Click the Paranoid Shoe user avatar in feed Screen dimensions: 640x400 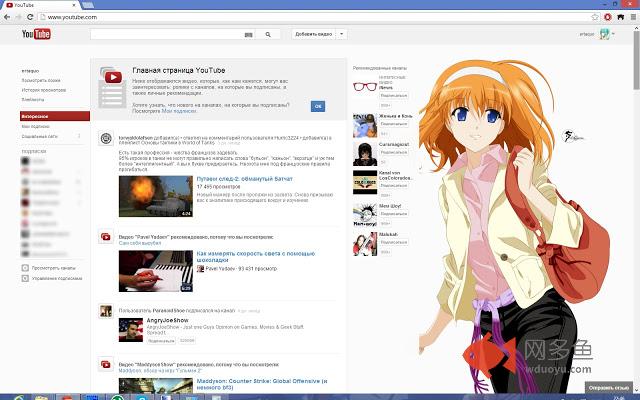pos(106,311)
